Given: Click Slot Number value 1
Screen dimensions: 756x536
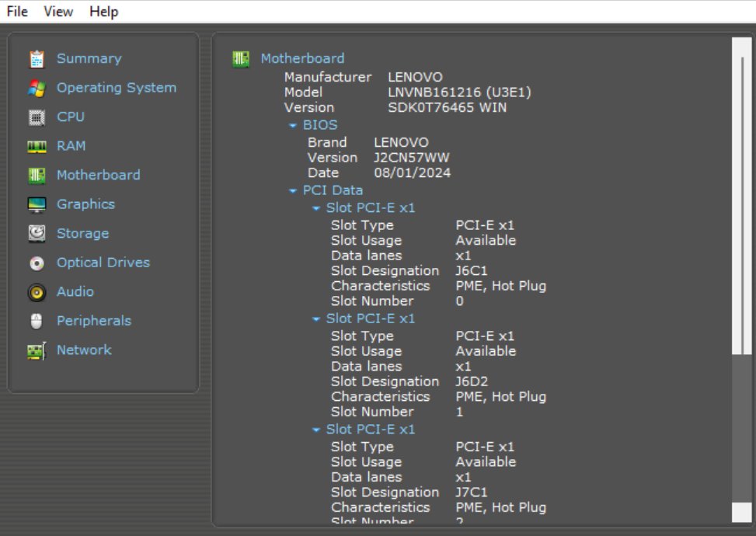Looking at the screenshot, I should [x=459, y=412].
